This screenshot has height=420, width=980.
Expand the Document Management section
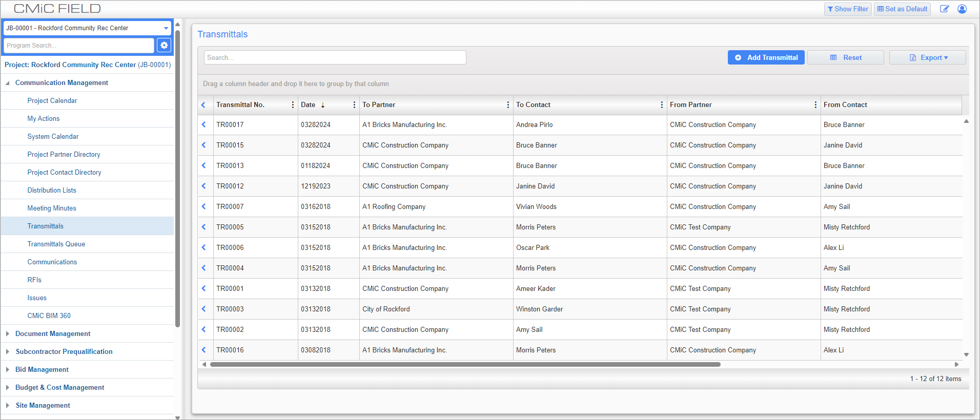click(x=7, y=334)
